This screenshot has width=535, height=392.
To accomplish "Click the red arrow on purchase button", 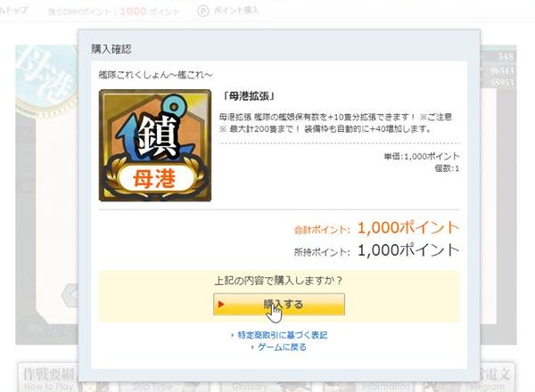I will [221, 304].
